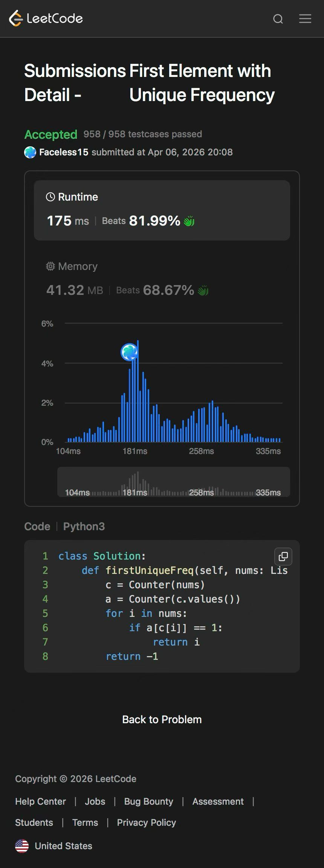
Task: Open the Privacy Policy footer link
Action: click(146, 822)
